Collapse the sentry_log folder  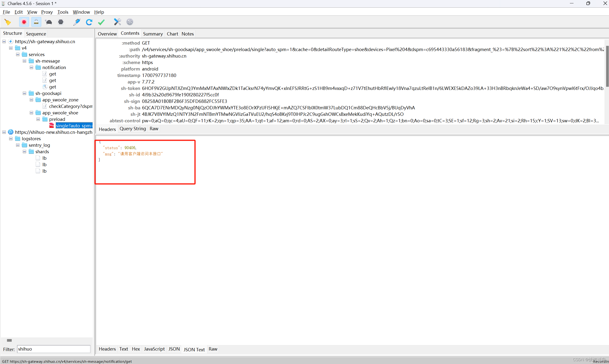coord(18,145)
